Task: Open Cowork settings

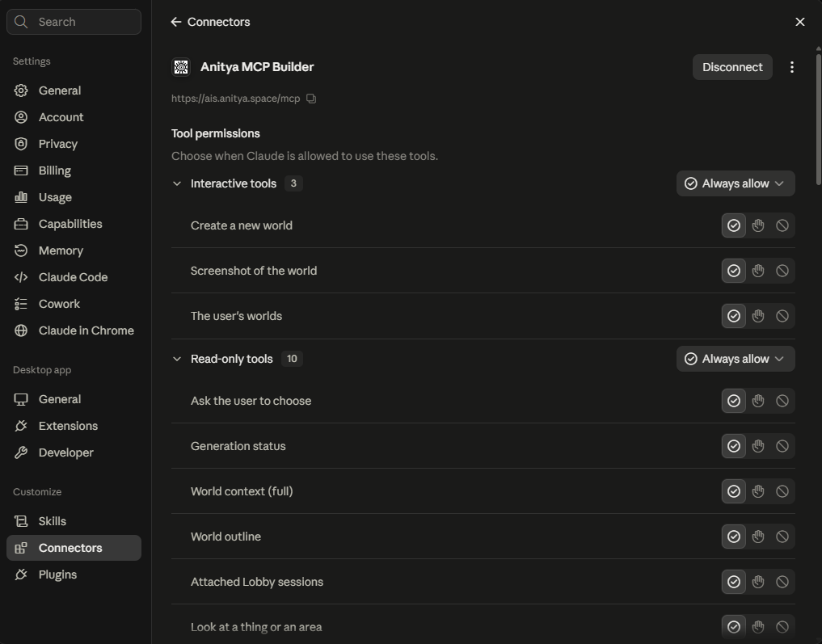Action: pyautogui.click(x=74, y=304)
